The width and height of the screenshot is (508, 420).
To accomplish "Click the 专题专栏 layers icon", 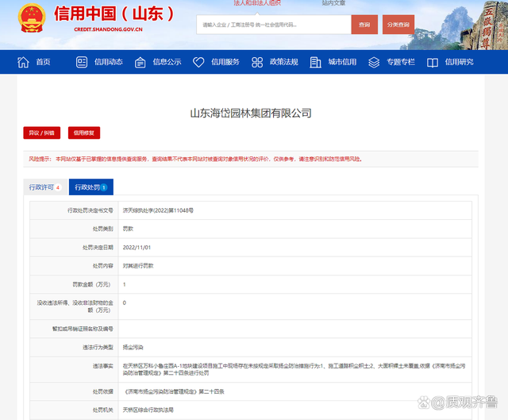I will [374, 62].
